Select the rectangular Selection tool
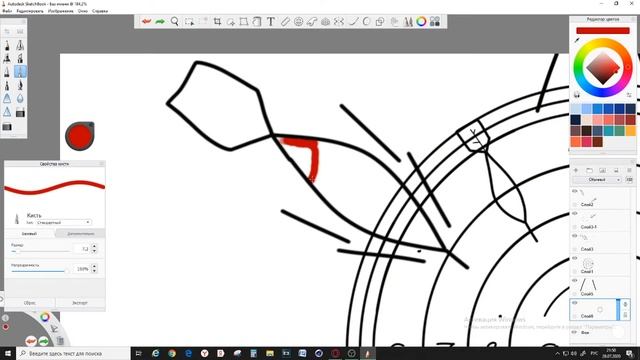 [x=189, y=22]
